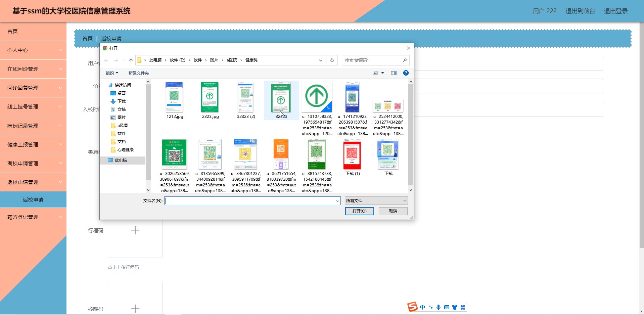Go up one folder level arrow

[x=131, y=60]
